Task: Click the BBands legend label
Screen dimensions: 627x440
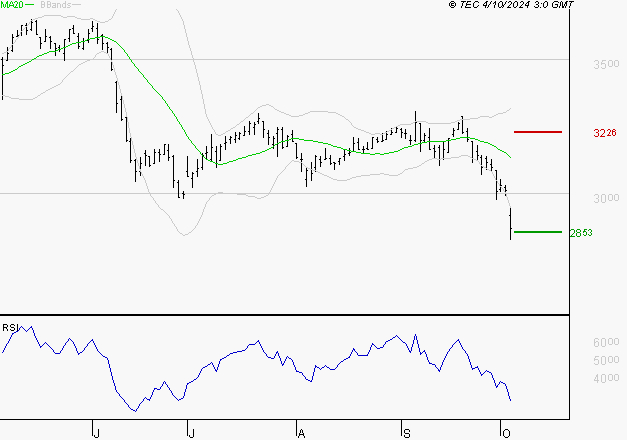Action: 56,5
